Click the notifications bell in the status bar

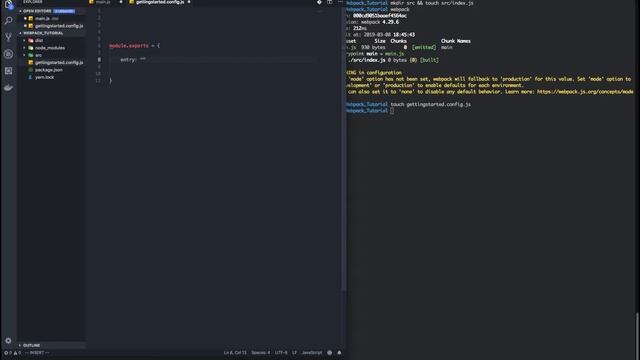coord(339,353)
